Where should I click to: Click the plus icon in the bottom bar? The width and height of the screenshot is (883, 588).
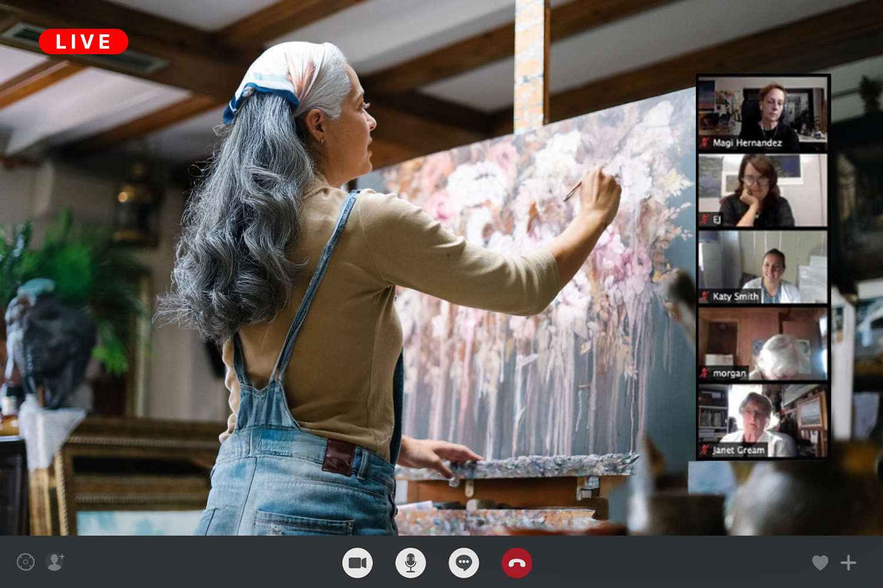point(848,563)
